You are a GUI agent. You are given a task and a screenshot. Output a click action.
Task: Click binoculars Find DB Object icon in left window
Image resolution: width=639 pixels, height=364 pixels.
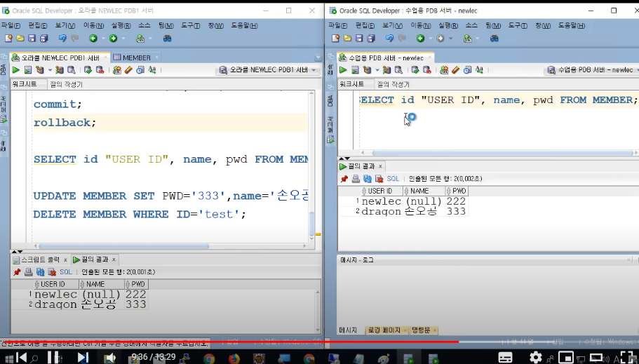[x=167, y=39]
